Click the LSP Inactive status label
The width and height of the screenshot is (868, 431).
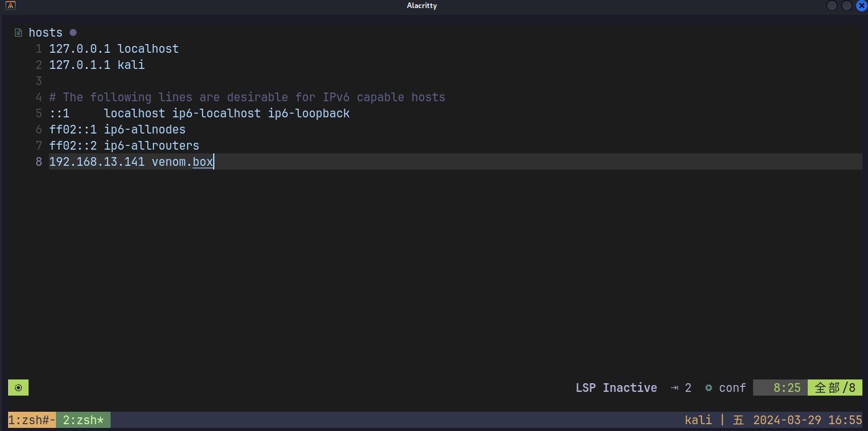[x=616, y=388]
